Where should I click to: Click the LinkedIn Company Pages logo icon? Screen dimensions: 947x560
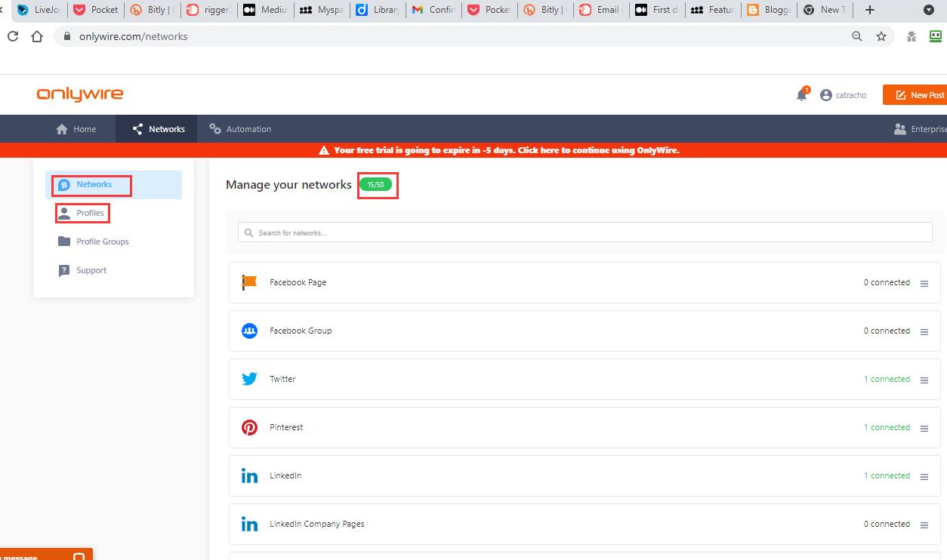pos(249,524)
